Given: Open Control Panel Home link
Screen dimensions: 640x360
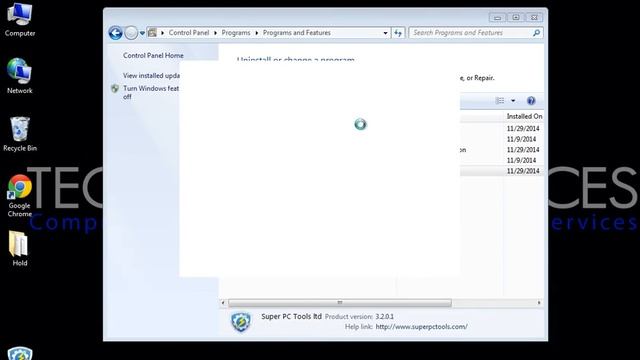Looking at the screenshot, I should (153, 56).
